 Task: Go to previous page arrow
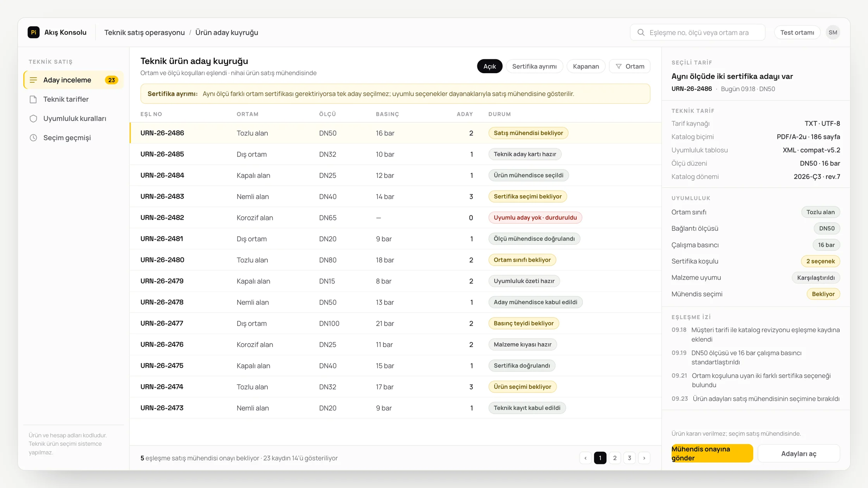[x=586, y=458]
